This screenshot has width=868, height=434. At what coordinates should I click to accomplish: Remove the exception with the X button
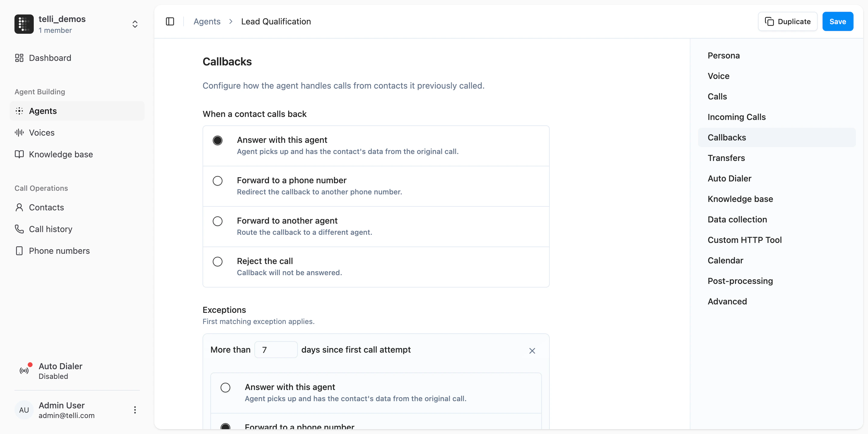tap(532, 351)
